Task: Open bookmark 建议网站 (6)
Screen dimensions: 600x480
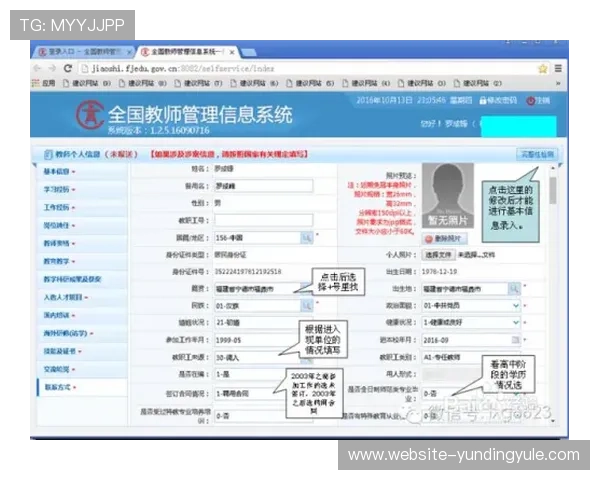Action: pyautogui.click(x=254, y=83)
